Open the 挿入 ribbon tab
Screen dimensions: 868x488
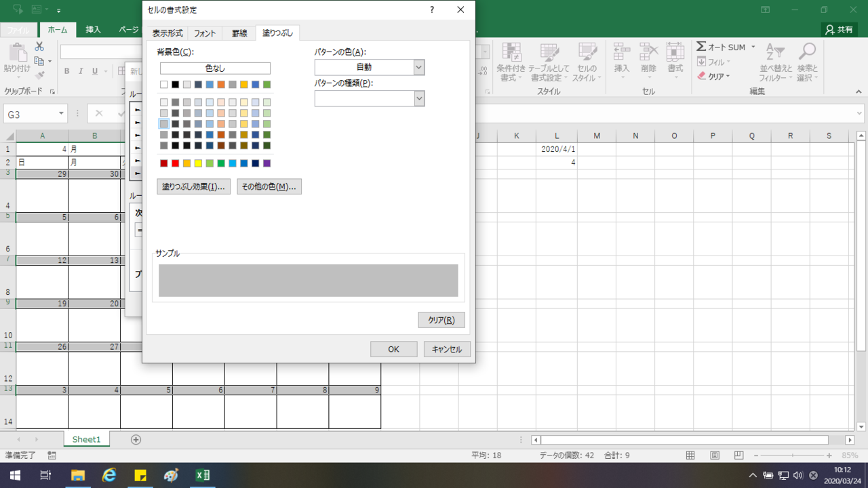point(93,30)
